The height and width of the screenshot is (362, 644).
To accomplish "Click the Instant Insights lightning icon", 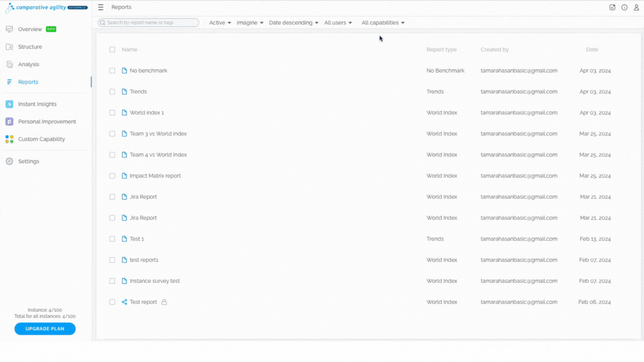I will point(10,104).
